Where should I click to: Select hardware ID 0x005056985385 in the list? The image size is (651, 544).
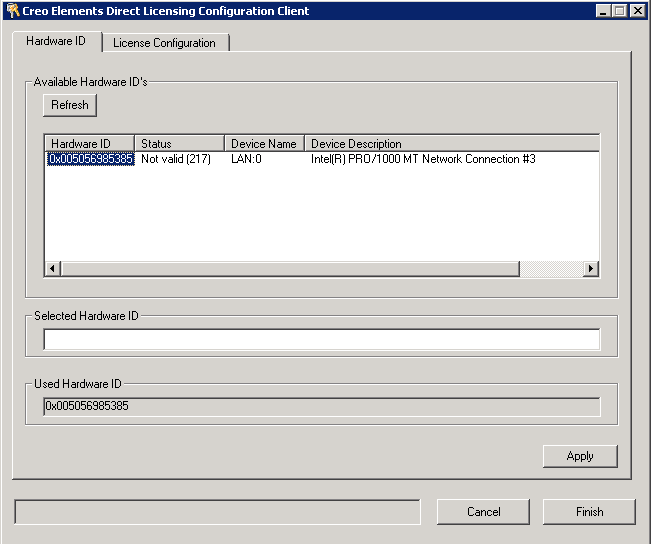coord(91,159)
